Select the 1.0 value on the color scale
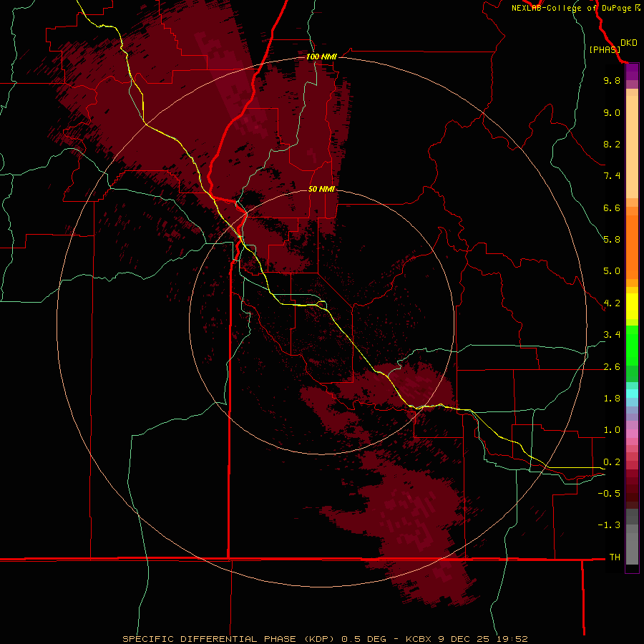Screen dimensions: 644x644 pos(612,430)
